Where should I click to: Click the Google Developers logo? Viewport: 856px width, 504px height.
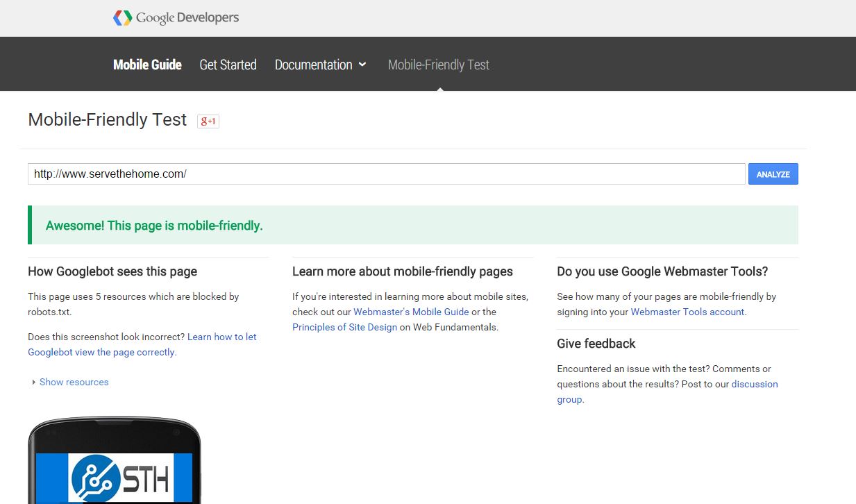tap(176, 18)
